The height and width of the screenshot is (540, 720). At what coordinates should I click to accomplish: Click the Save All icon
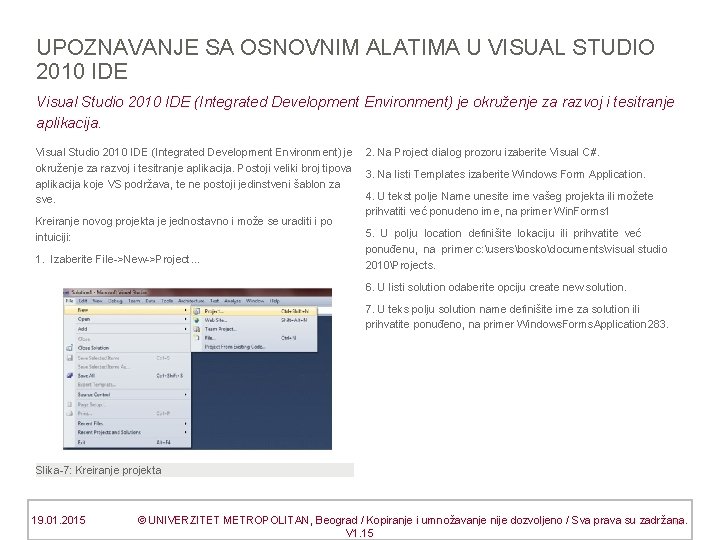coord(70,376)
